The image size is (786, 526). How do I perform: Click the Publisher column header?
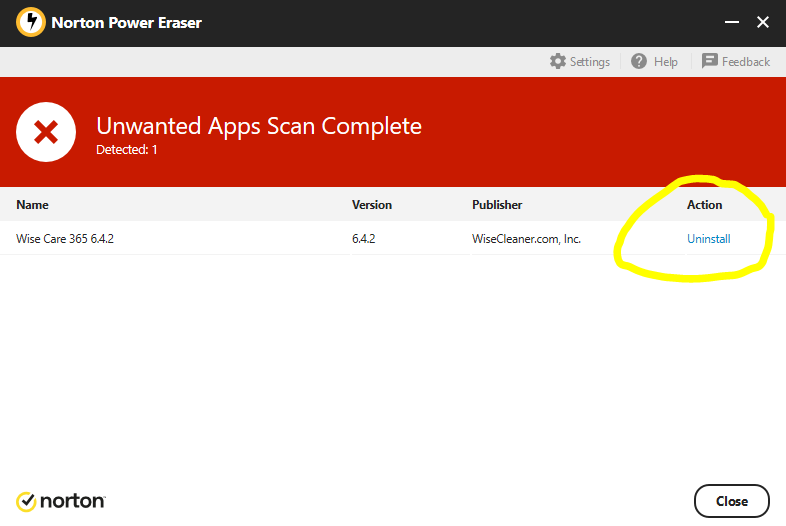pos(497,205)
